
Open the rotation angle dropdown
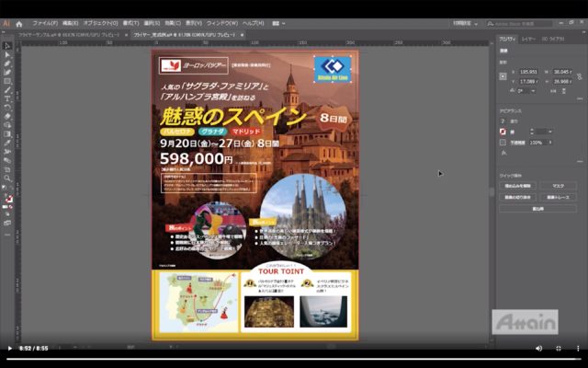tap(533, 91)
